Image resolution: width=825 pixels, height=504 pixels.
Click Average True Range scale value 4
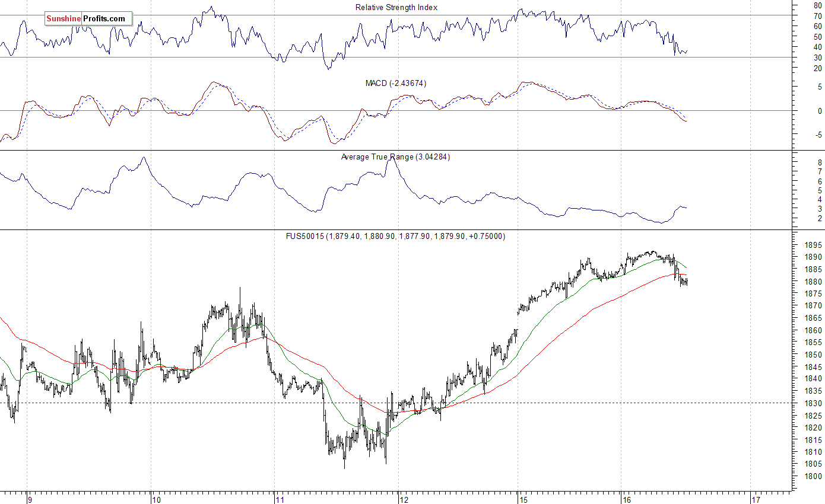coord(820,199)
